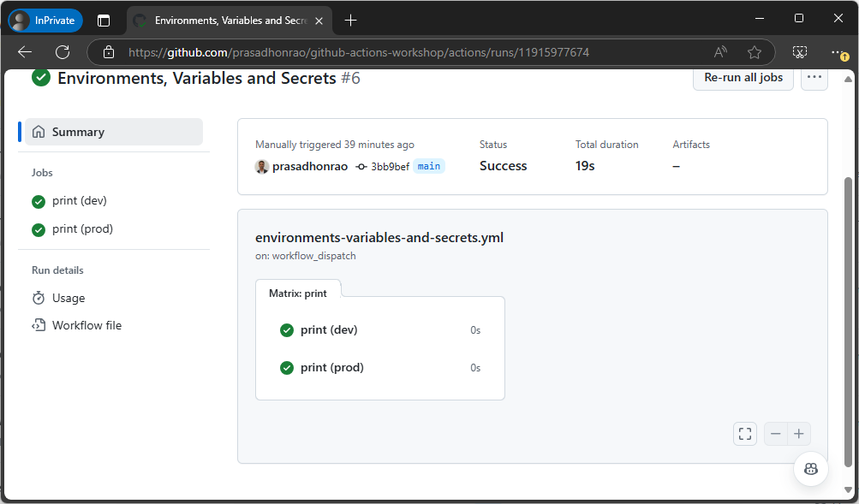This screenshot has width=859, height=504.
Task: Open the browser Settings and more menu
Action: pos(838,51)
